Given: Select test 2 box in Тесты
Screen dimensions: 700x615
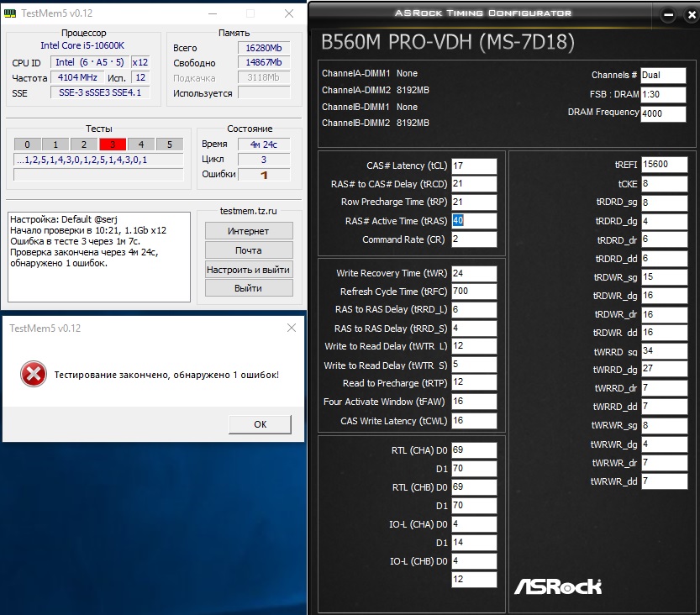Looking at the screenshot, I should pos(84,145).
